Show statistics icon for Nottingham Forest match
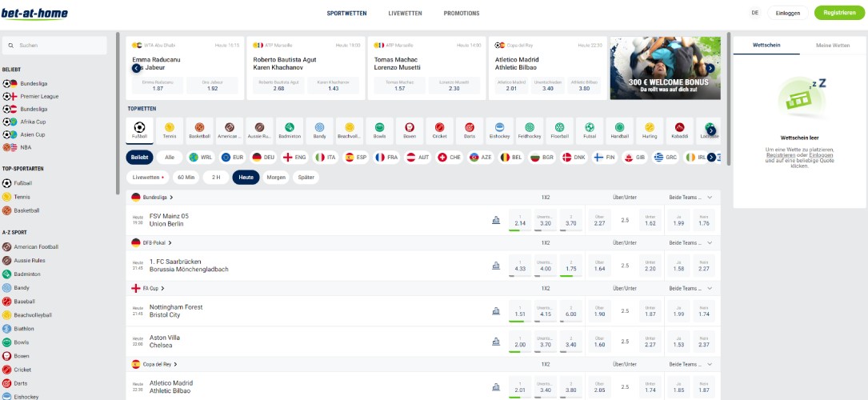This screenshot has width=868, height=400. click(496, 311)
